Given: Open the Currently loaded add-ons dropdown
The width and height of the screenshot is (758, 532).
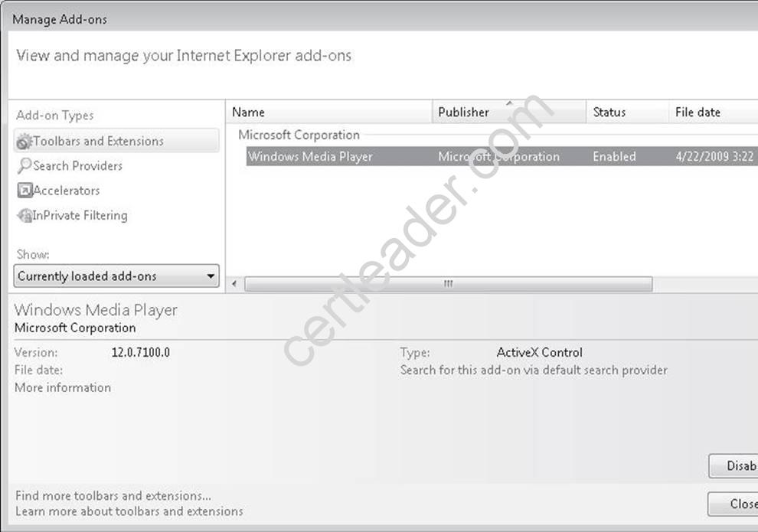Looking at the screenshot, I should 116,276.
